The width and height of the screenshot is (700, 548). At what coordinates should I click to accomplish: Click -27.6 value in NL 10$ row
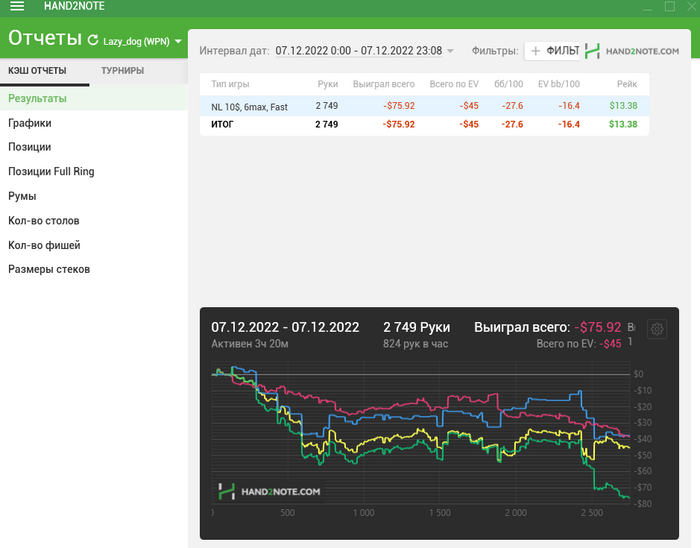point(512,106)
